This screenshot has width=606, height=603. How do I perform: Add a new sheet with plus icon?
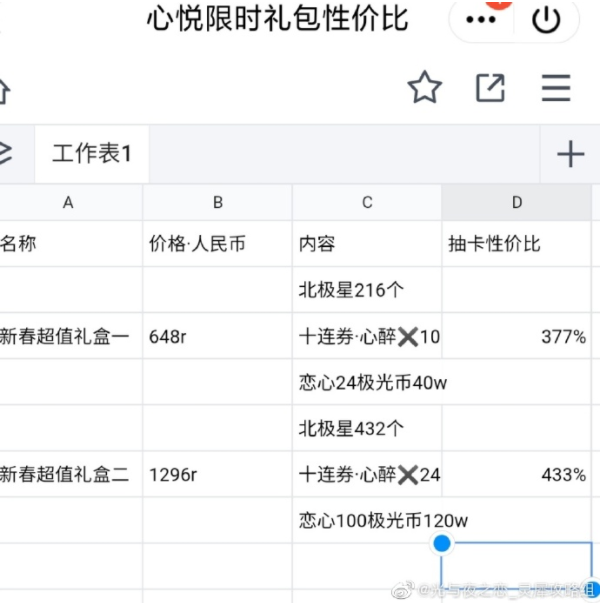pos(569,154)
